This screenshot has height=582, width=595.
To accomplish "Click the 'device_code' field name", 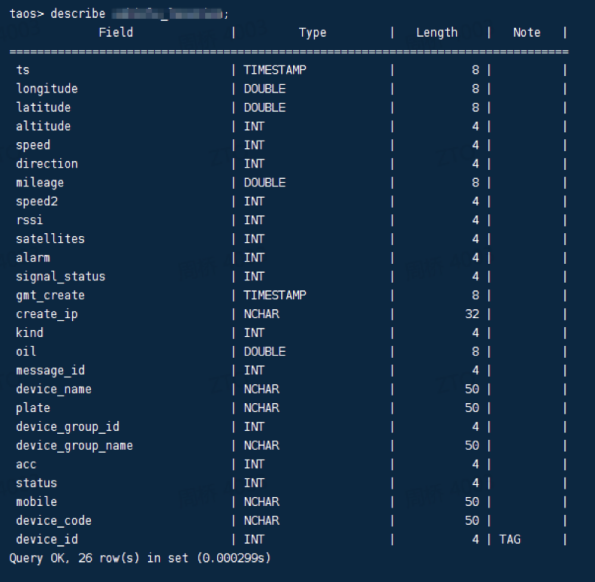I will (x=54, y=521).
